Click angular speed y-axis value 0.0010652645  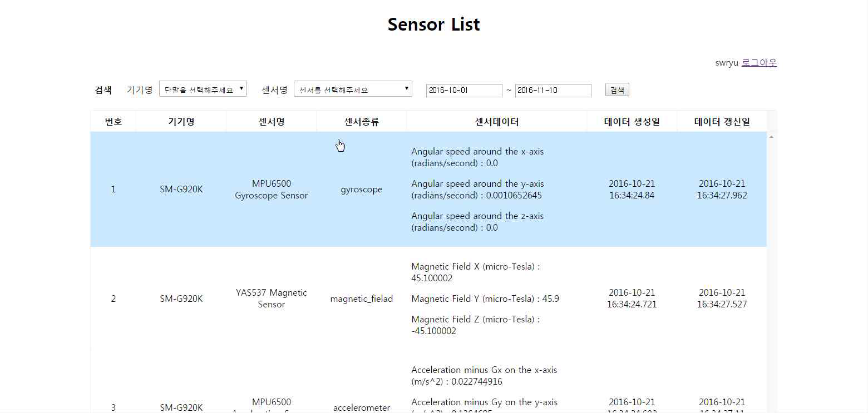(514, 196)
